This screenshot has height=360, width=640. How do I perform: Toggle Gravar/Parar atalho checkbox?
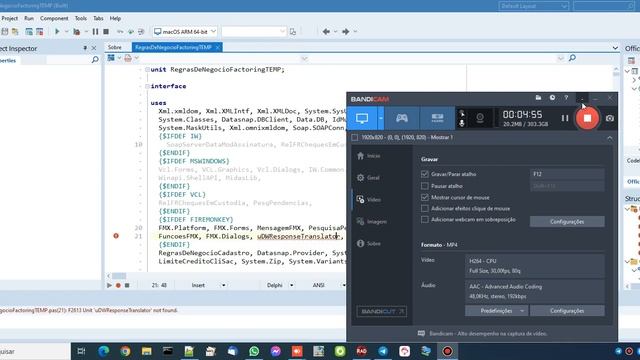(x=424, y=174)
